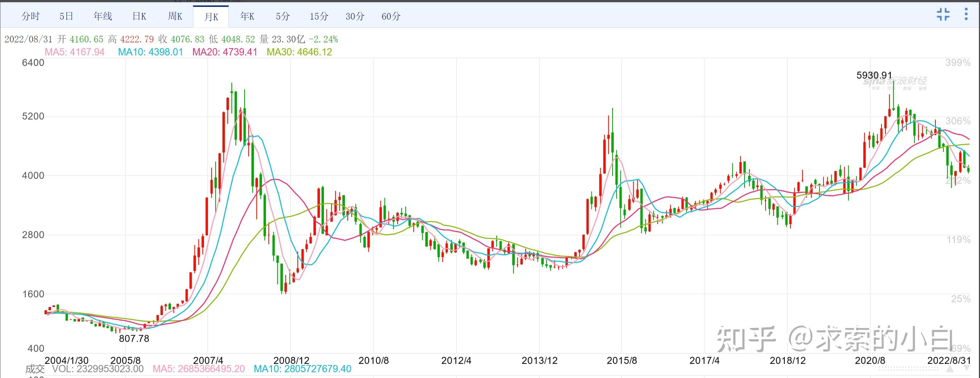Open the three-dot more options menu
980x378 pixels.
click(x=966, y=14)
